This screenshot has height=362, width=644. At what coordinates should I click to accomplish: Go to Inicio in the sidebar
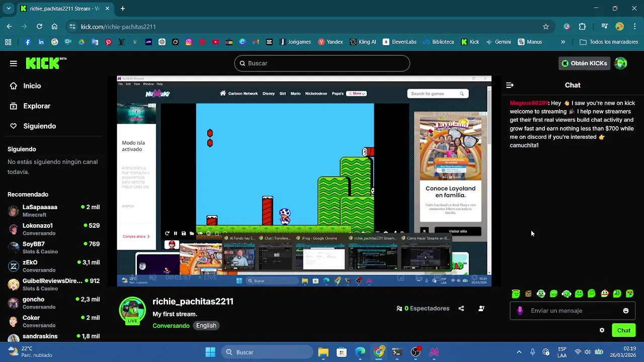(26, 86)
